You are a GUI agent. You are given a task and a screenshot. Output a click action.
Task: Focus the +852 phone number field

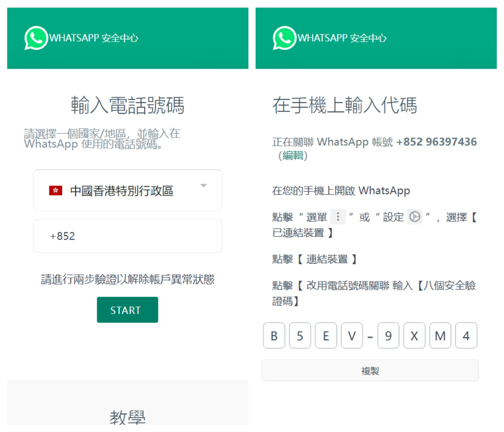click(127, 236)
